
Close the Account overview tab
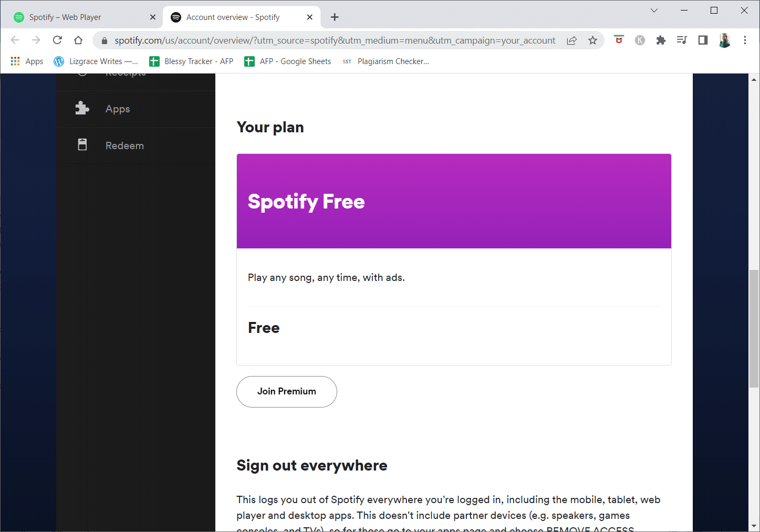click(309, 17)
